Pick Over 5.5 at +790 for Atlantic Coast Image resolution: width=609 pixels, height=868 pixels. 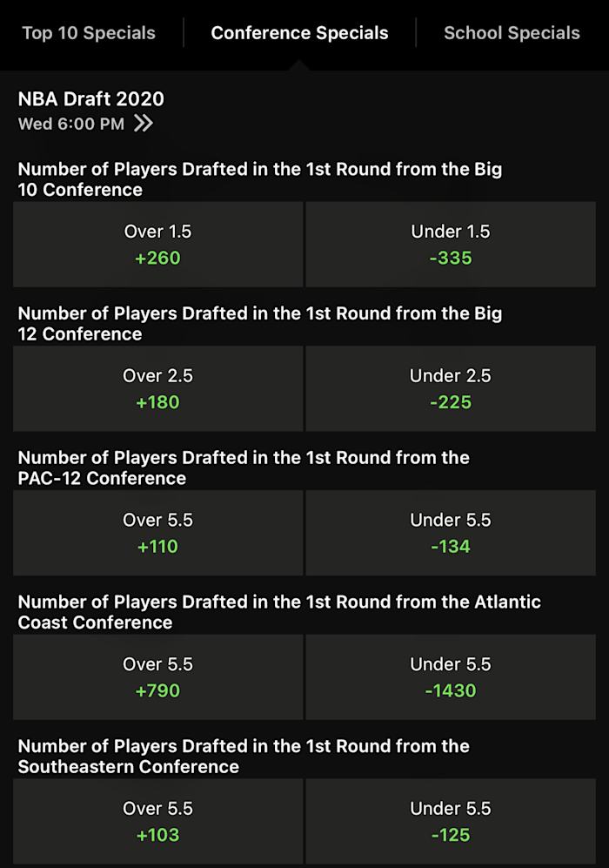(x=157, y=677)
